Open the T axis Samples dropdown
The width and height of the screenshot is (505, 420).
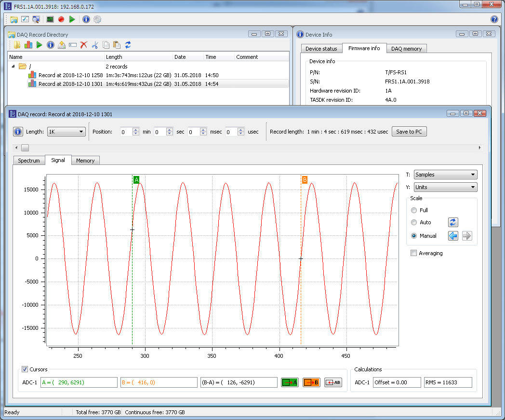coord(445,175)
